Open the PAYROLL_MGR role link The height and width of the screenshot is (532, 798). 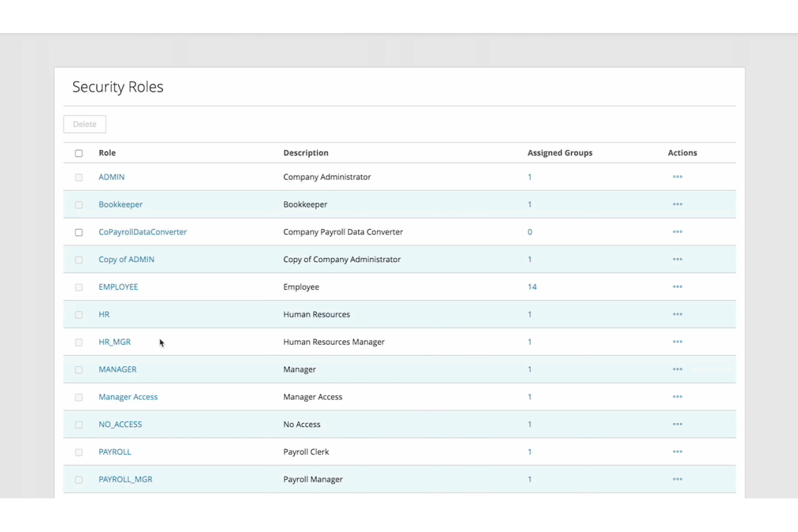point(126,479)
